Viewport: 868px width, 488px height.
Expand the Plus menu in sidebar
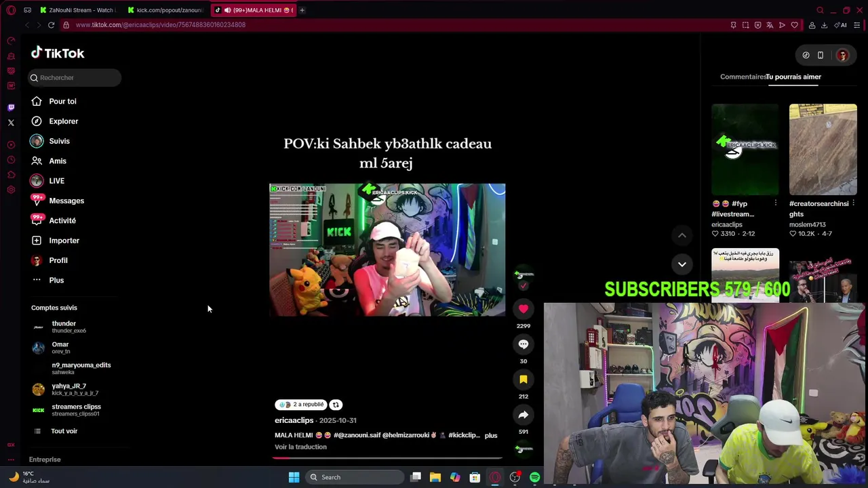click(47, 280)
